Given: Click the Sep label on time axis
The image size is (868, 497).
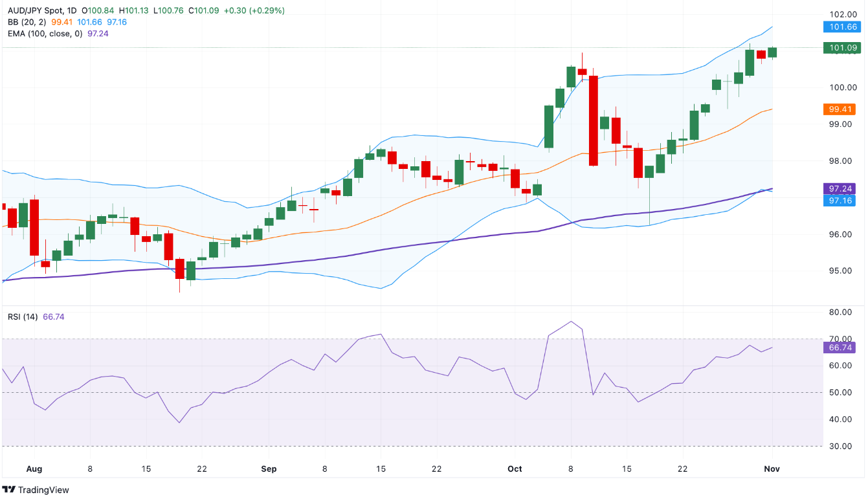Looking at the screenshot, I should tap(269, 469).
